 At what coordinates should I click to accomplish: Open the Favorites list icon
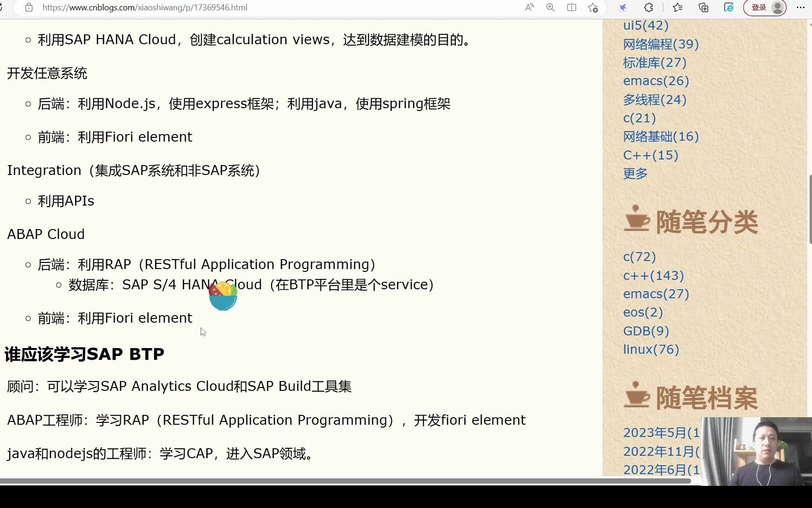(x=678, y=8)
